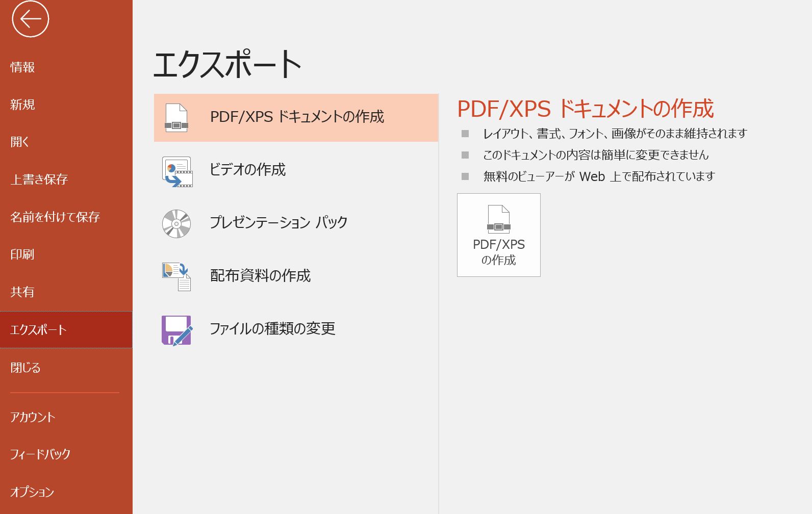Click the large エクスポート page title

[227, 64]
